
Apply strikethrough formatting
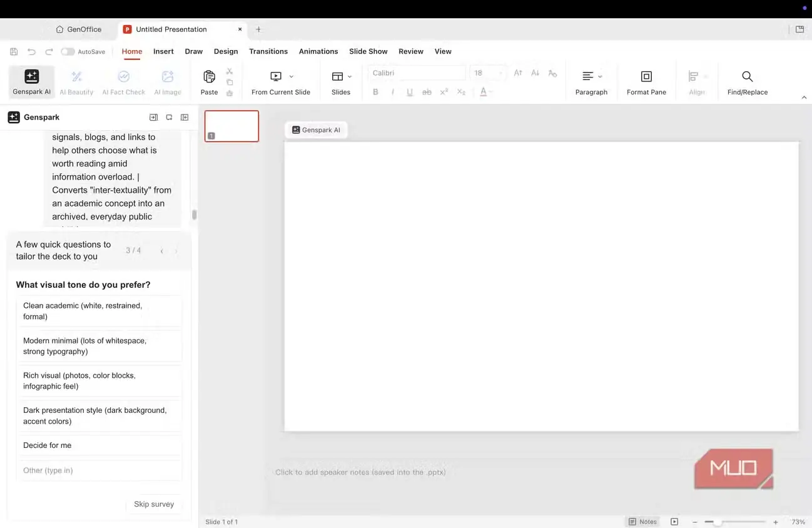click(x=427, y=92)
